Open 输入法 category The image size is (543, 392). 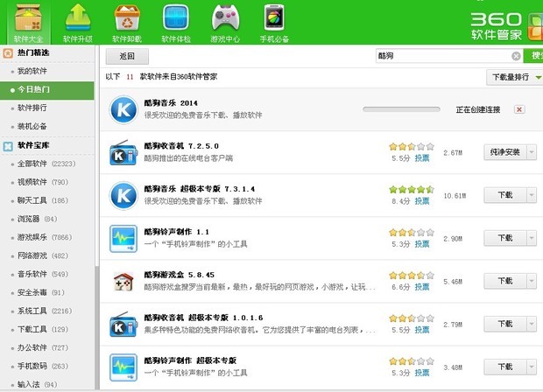tap(38, 384)
